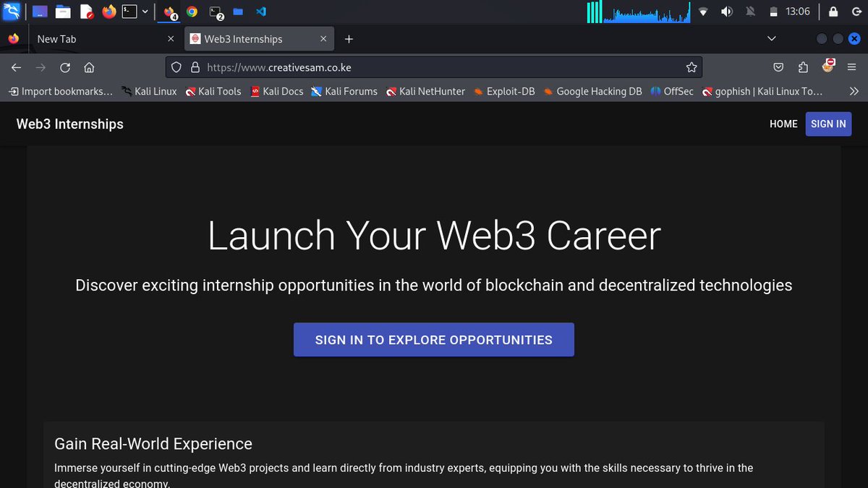Click the SIGN IN navbar button

(828, 124)
